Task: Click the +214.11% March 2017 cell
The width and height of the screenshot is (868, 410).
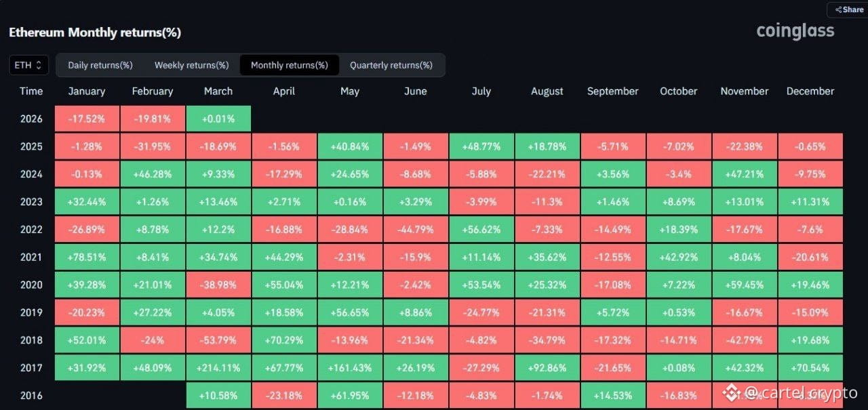Action: [218, 368]
